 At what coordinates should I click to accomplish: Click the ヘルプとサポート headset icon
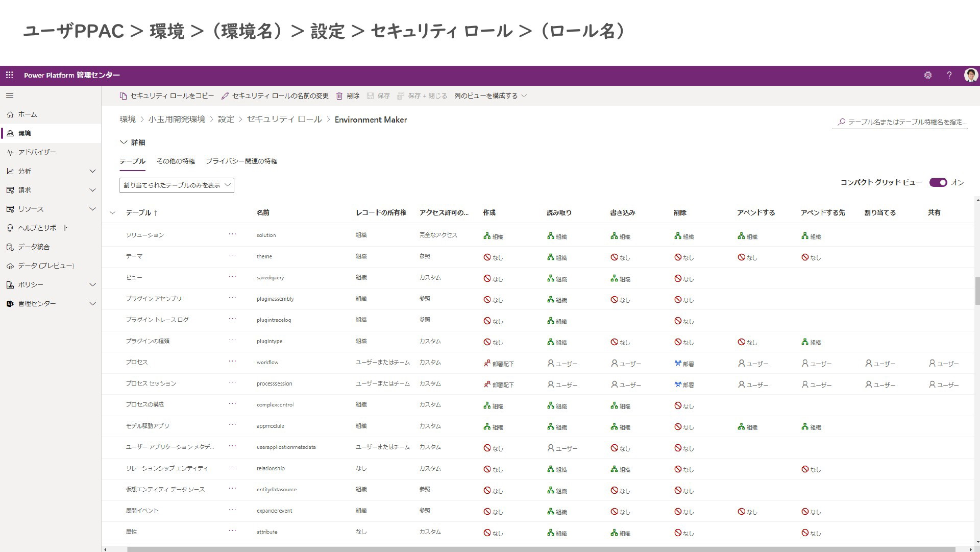click(x=10, y=228)
